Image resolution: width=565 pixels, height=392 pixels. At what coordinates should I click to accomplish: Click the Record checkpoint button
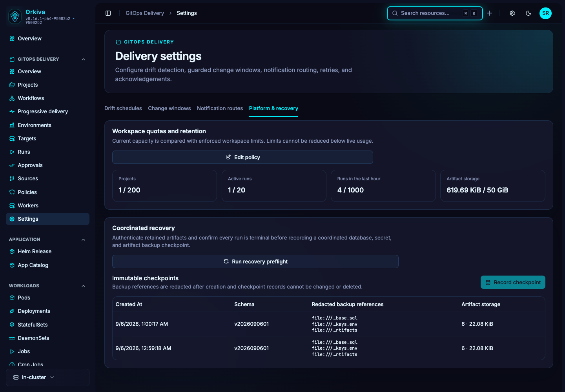(x=513, y=282)
